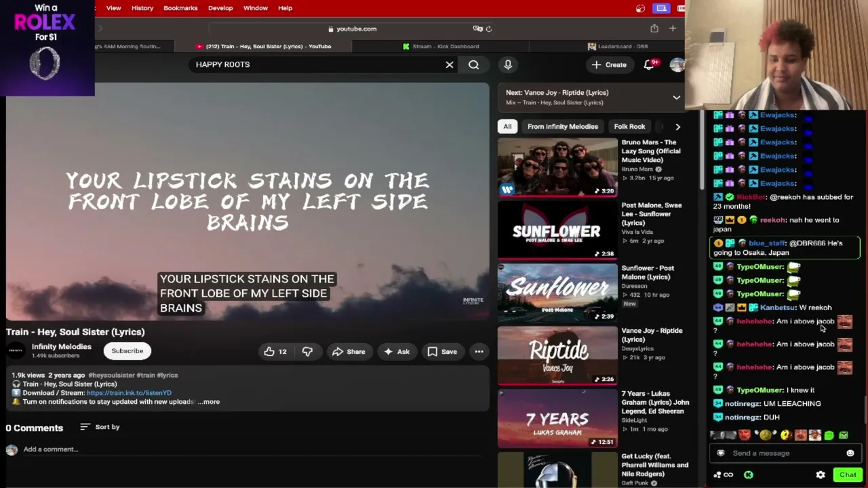The image size is (868, 488).
Task: Open more actions ellipsis under the video
Action: 479,351
